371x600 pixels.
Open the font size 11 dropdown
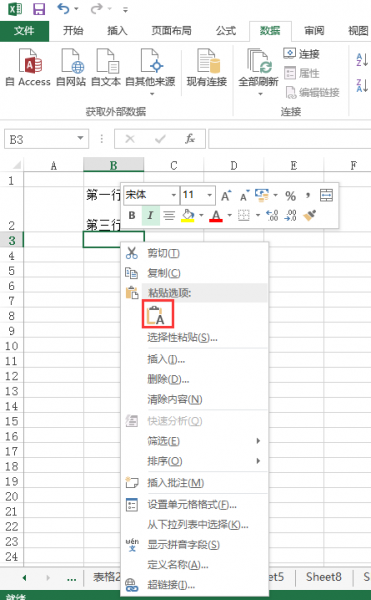210,195
